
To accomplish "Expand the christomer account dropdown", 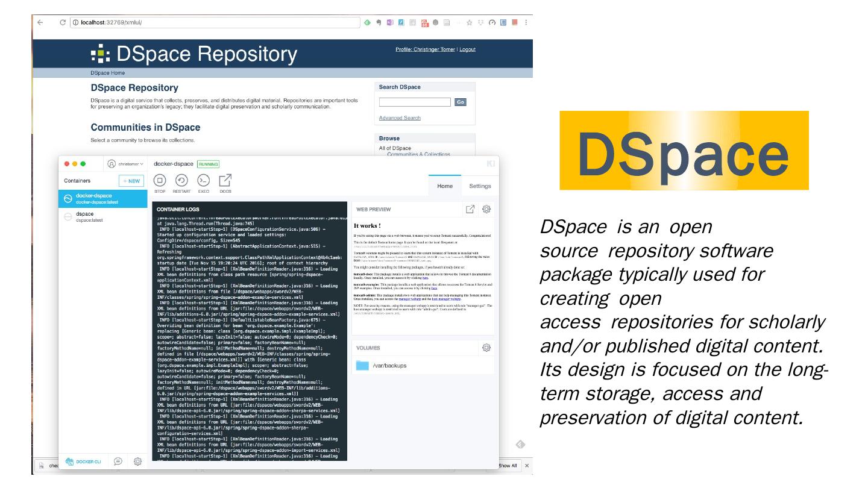I will point(125,164).
